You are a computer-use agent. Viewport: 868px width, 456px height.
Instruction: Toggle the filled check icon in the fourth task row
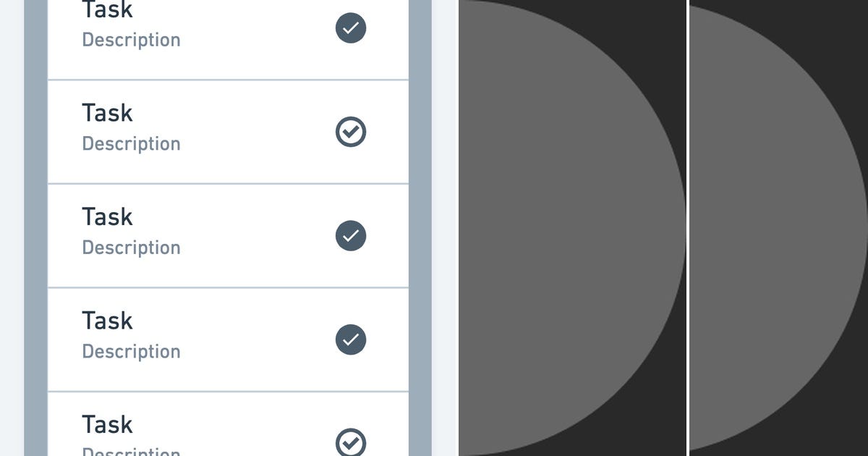(351, 339)
